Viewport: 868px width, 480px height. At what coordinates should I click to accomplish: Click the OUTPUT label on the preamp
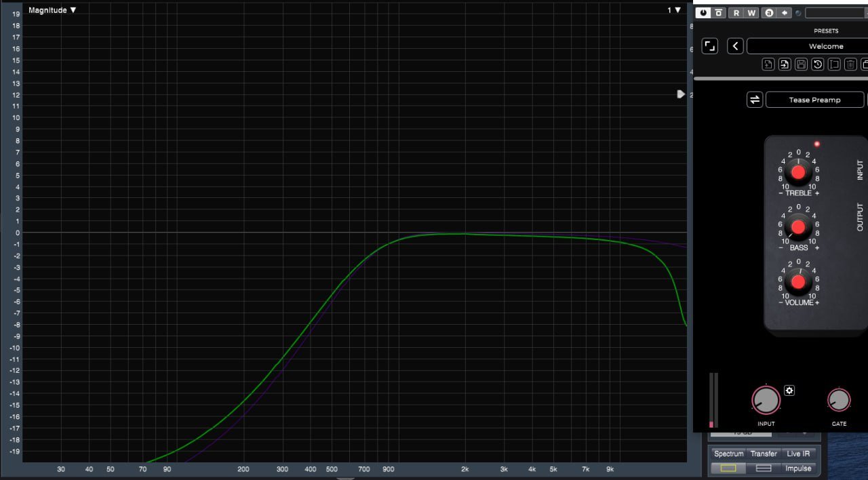click(x=861, y=217)
